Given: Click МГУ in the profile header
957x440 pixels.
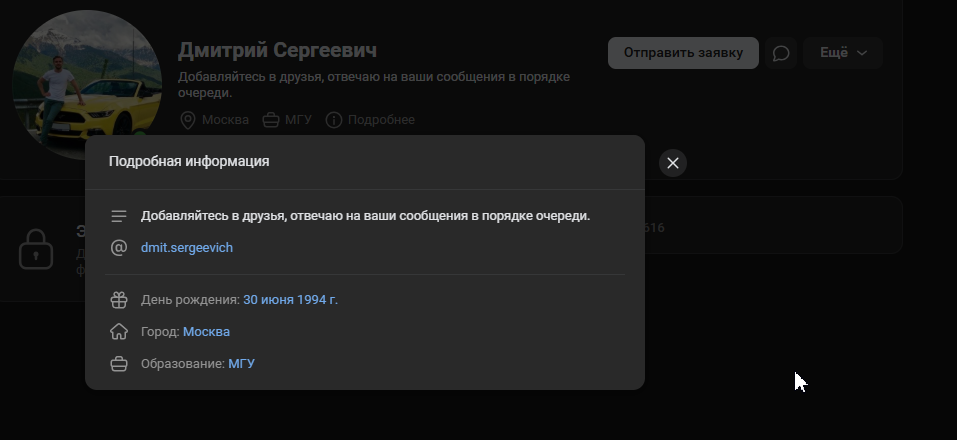Looking at the screenshot, I should pos(297,120).
